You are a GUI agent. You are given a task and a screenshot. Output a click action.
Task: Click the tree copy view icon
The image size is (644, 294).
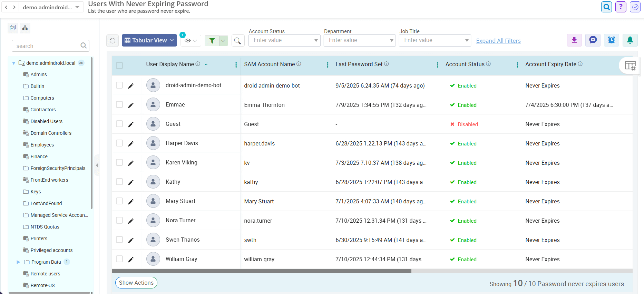point(13,28)
